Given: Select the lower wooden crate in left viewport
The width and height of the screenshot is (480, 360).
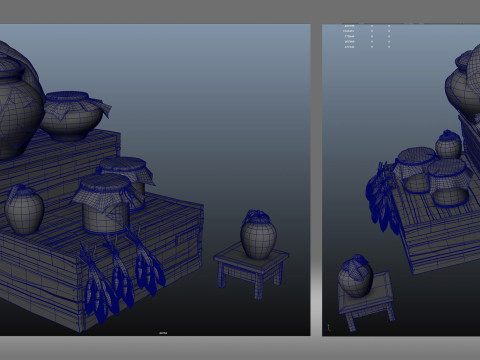Looking at the screenshot, I should [x=101, y=263].
